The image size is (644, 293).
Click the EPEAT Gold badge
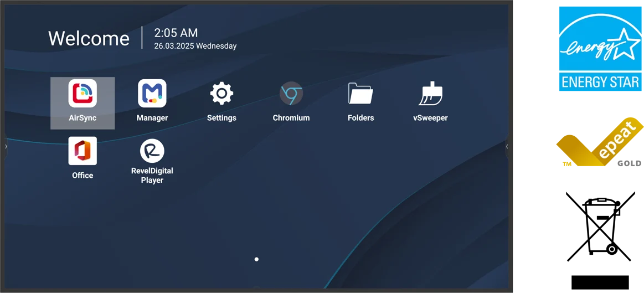click(x=600, y=142)
